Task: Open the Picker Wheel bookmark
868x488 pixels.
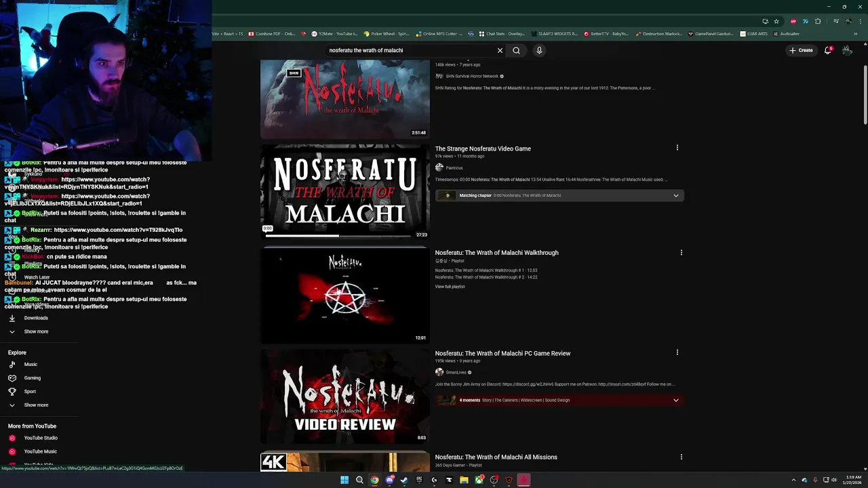Action: pyautogui.click(x=386, y=34)
